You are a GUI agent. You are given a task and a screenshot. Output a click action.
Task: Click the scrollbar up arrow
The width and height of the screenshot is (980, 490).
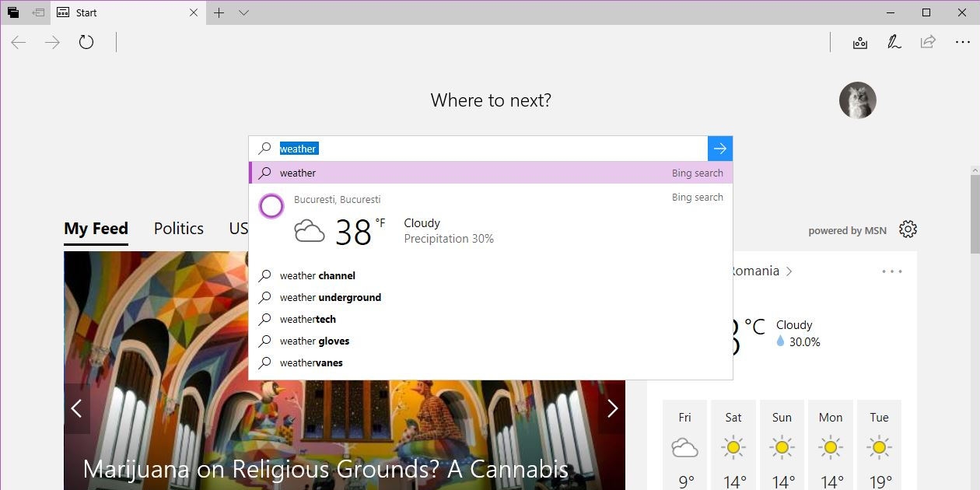point(975,169)
